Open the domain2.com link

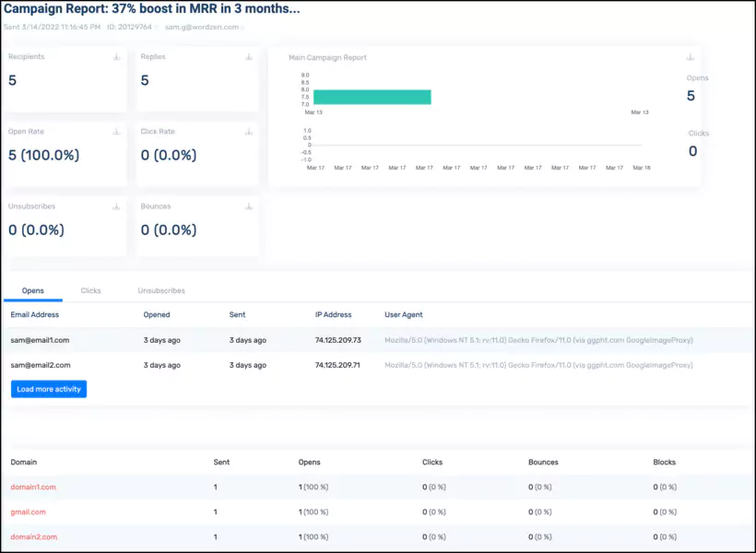coord(33,536)
